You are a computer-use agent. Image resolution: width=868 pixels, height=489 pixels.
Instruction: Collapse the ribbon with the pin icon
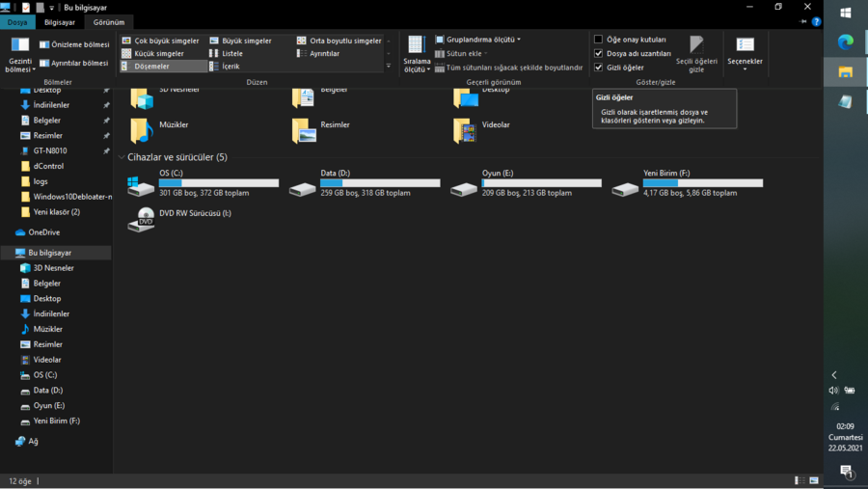[x=802, y=21]
